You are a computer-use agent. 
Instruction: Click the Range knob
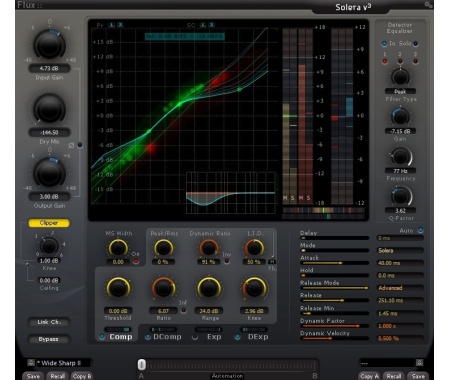tap(209, 288)
